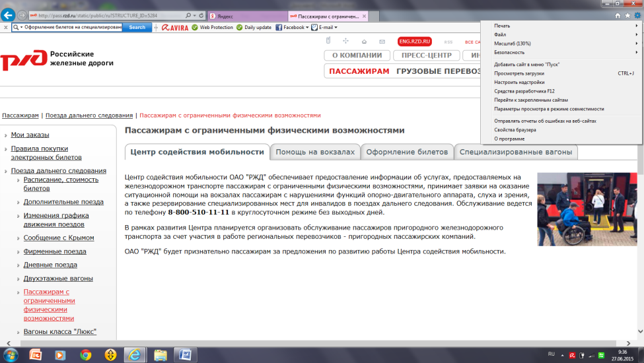Switch to the Яндекс browser tab
This screenshot has width=644, height=363.
tap(248, 16)
